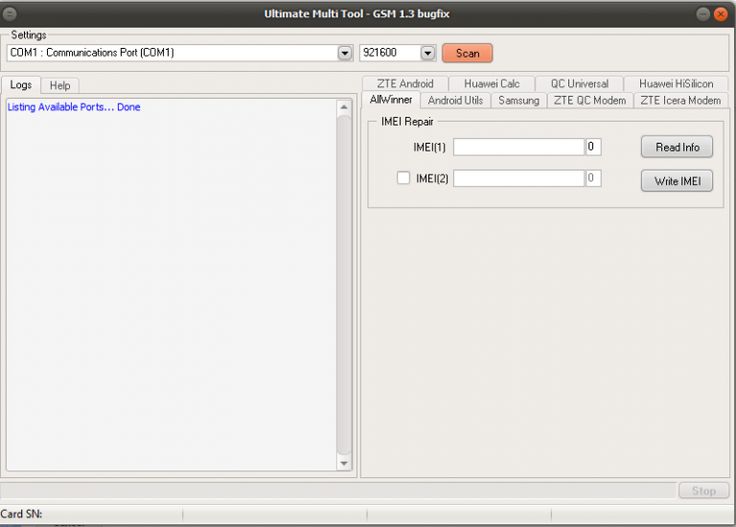This screenshot has height=527, width=736.
Task: Click the IMEI(2) input field
Action: point(519,178)
